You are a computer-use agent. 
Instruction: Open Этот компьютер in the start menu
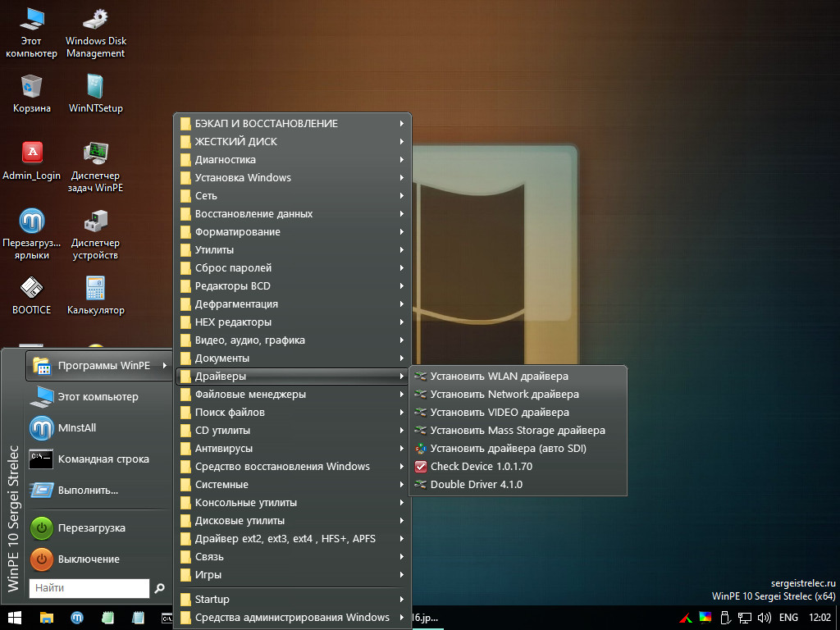pos(100,397)
